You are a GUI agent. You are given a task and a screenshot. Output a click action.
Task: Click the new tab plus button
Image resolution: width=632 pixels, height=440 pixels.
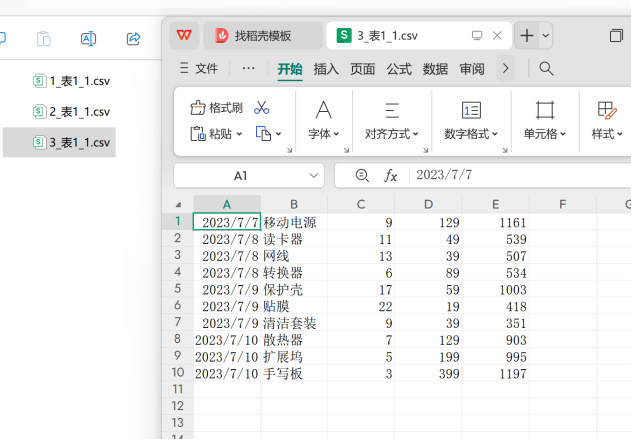pyautogui.click(x=527, y=35)
